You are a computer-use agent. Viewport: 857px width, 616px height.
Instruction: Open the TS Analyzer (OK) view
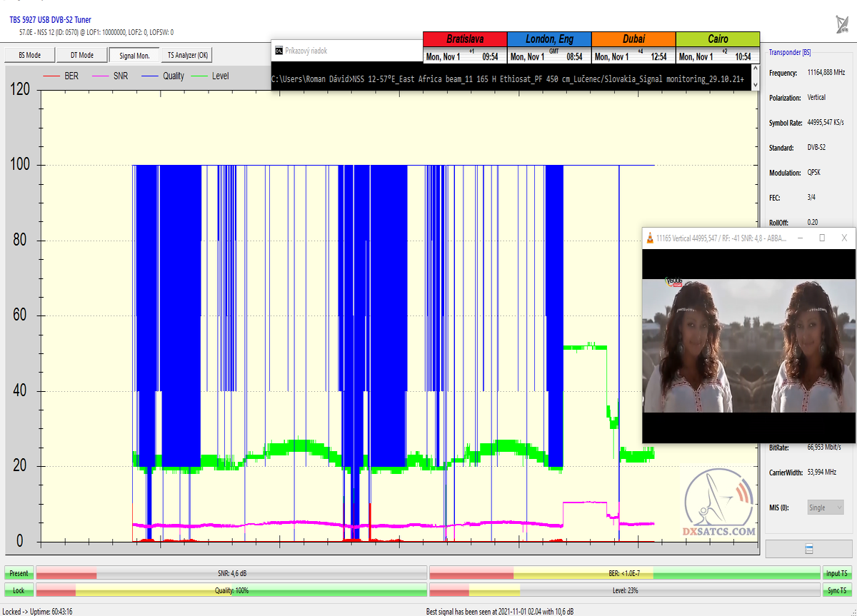(188, 55)
